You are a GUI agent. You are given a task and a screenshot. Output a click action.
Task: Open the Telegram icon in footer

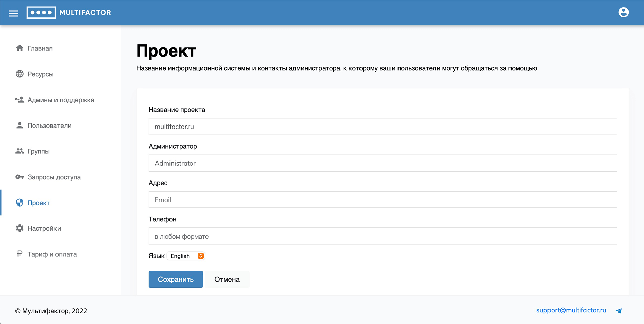(x=619, y=311)
